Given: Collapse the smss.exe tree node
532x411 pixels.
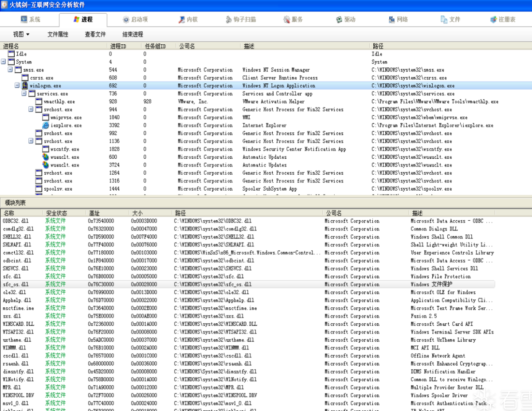Looking at the screenshot, I should point(10,70).
